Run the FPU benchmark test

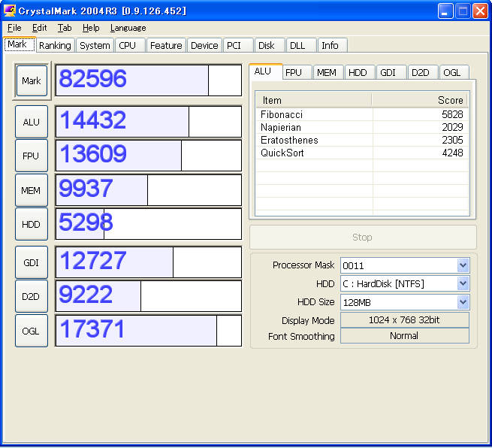pyautogui.click(x=32, y=156)
